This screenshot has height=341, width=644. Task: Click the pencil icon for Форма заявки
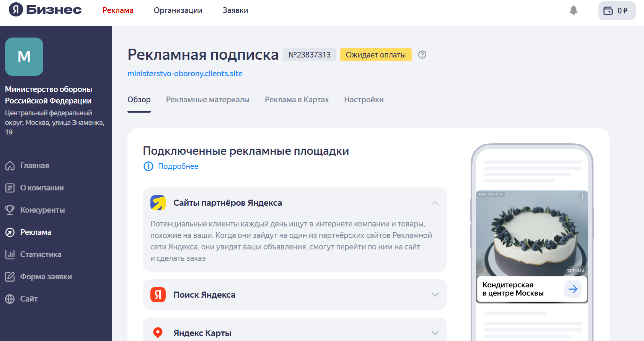point(10,277)
